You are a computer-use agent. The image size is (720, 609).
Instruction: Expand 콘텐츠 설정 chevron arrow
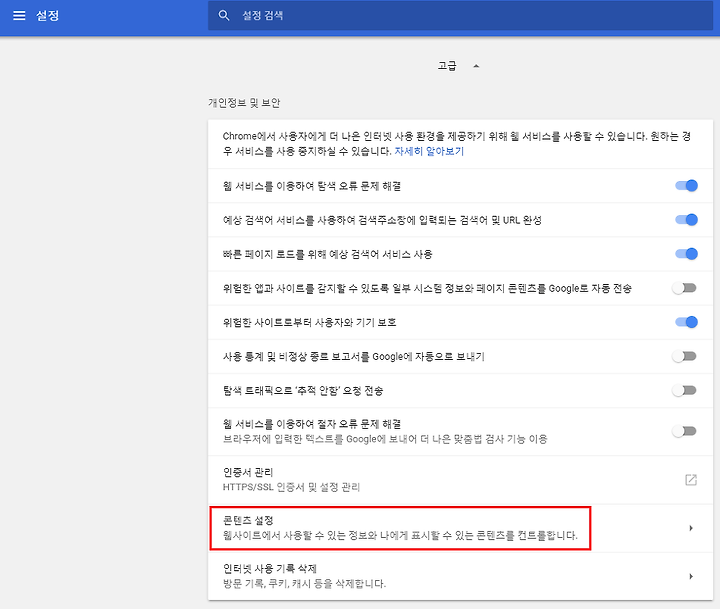pyautogui.click(x=691, y=528)
